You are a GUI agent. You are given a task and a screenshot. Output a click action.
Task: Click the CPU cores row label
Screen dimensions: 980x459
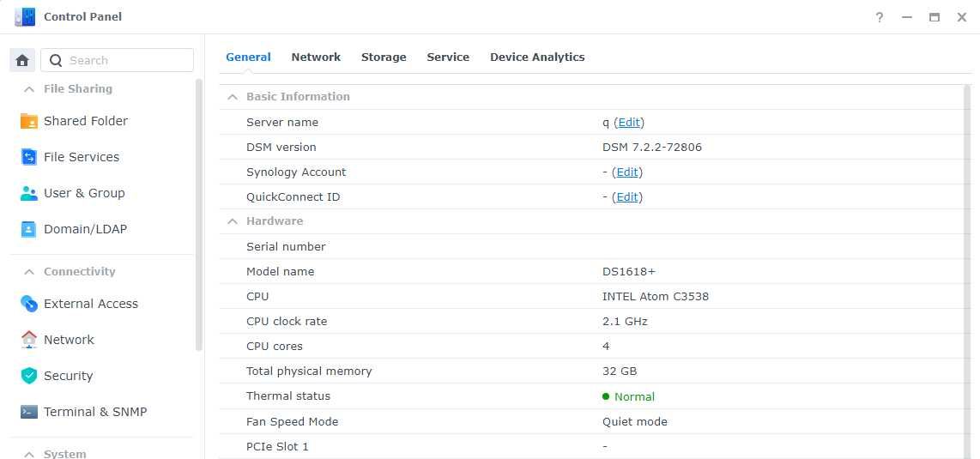coord(275,346)
